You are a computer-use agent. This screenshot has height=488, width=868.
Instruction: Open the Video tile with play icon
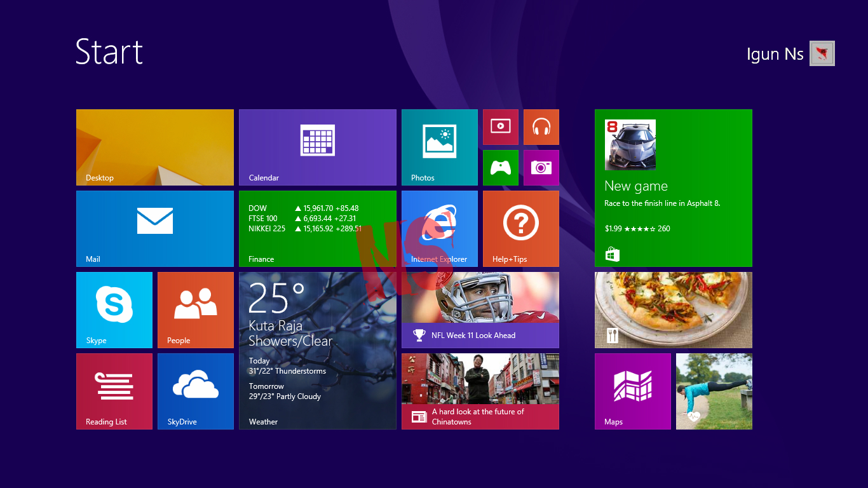(501, 127)
